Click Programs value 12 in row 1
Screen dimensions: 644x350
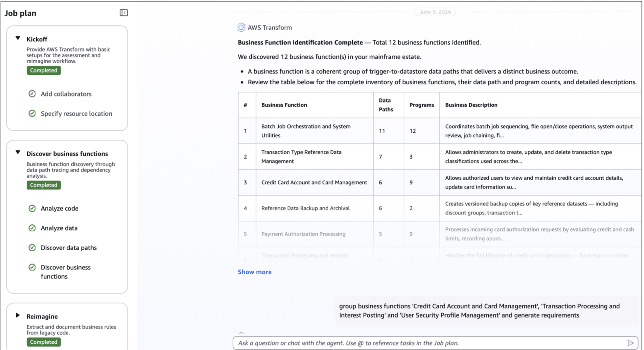412,131
